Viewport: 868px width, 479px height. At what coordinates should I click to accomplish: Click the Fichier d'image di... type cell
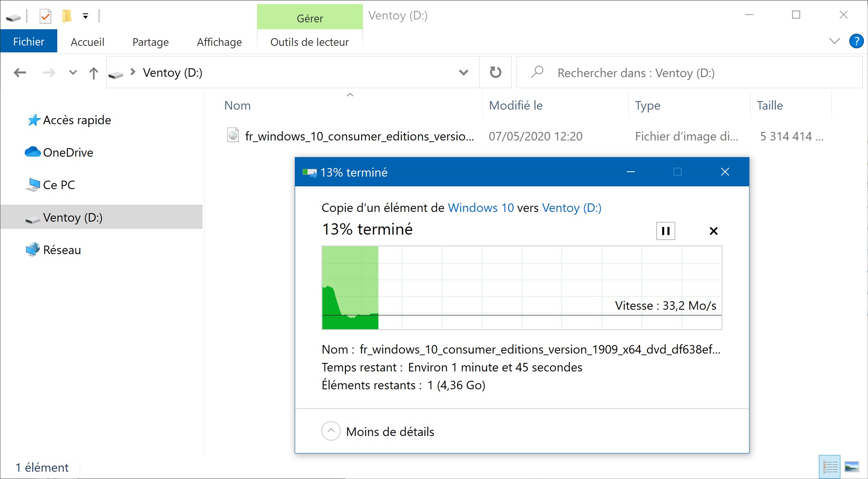[687, 136]
